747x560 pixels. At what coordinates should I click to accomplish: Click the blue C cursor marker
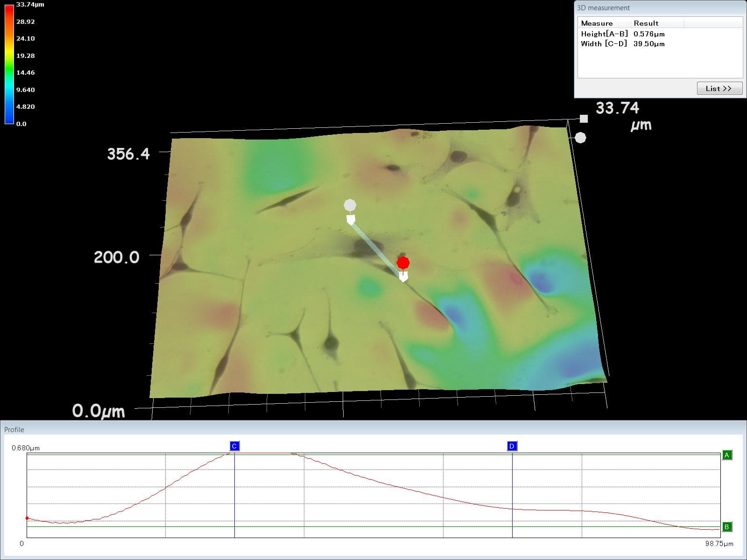[234, 446]
